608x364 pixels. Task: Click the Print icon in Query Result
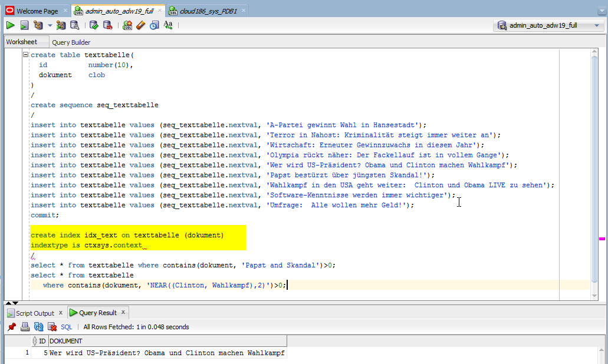(25, 327)
